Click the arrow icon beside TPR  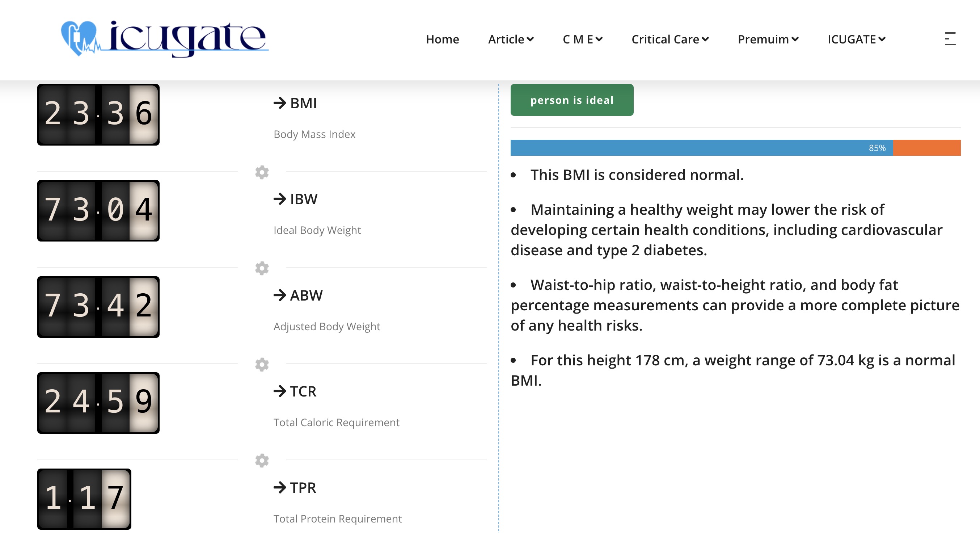pos(280,487)
